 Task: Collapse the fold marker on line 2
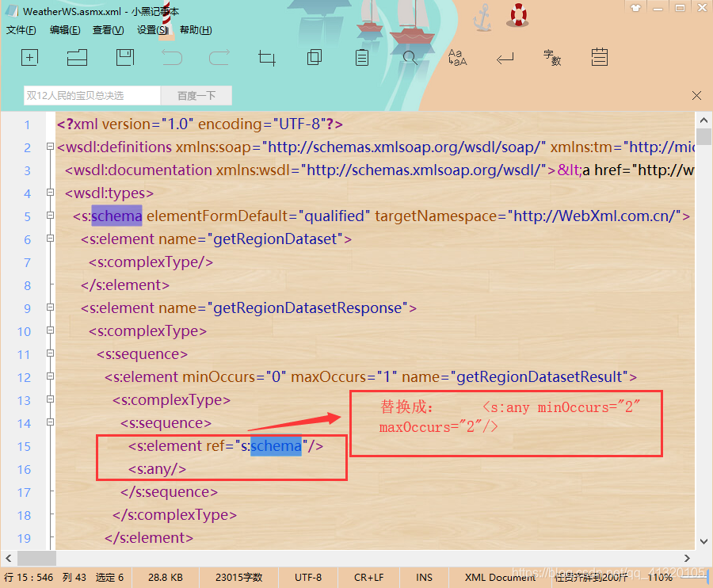click(50, 147)
